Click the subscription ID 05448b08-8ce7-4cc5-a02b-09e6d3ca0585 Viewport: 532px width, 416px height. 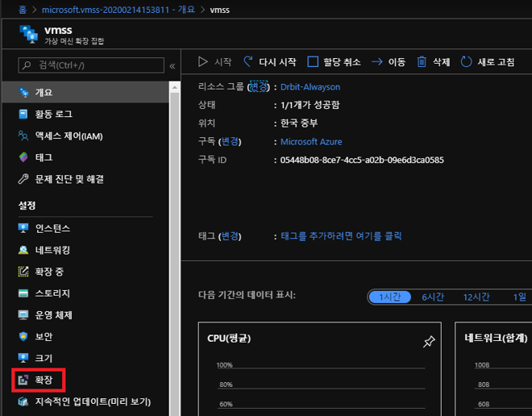tap(362, 160)
